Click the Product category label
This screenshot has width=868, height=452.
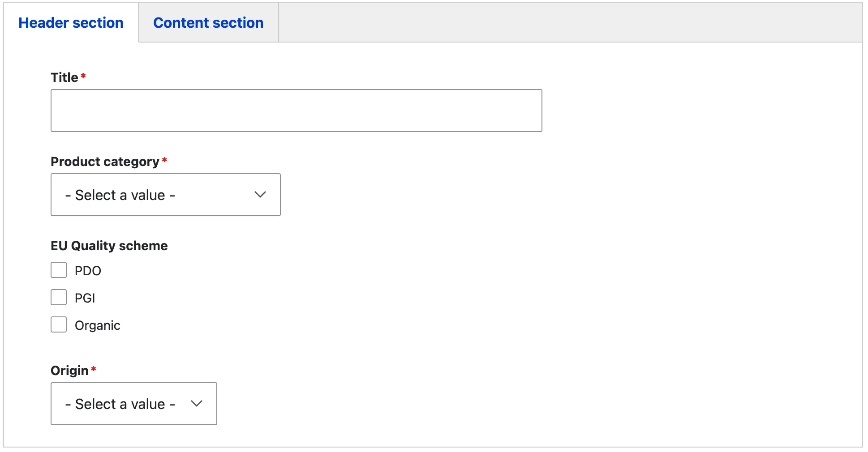pos(105,162)
